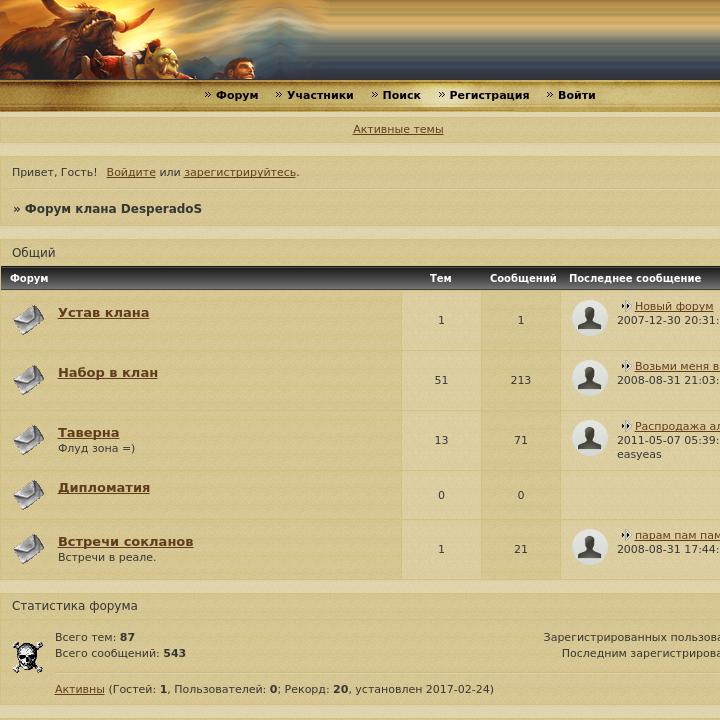Open the Таверна forum
The height and width of the screenshot is (720, 720).
[88, 433]
